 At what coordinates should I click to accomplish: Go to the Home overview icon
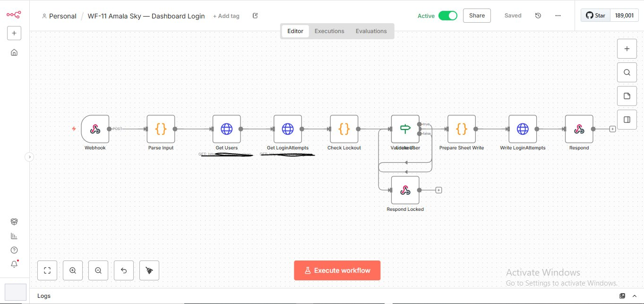pos(14,52)
